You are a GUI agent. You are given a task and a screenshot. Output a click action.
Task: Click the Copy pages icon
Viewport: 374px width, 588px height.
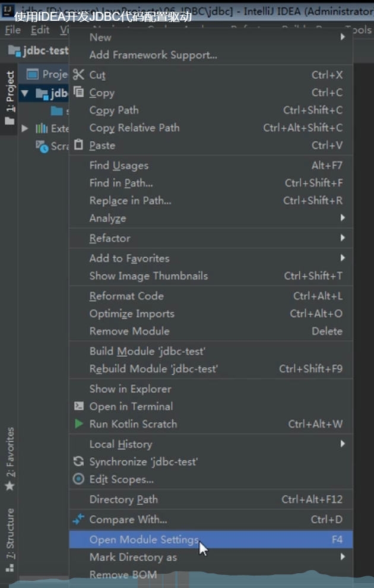[78, 92]
